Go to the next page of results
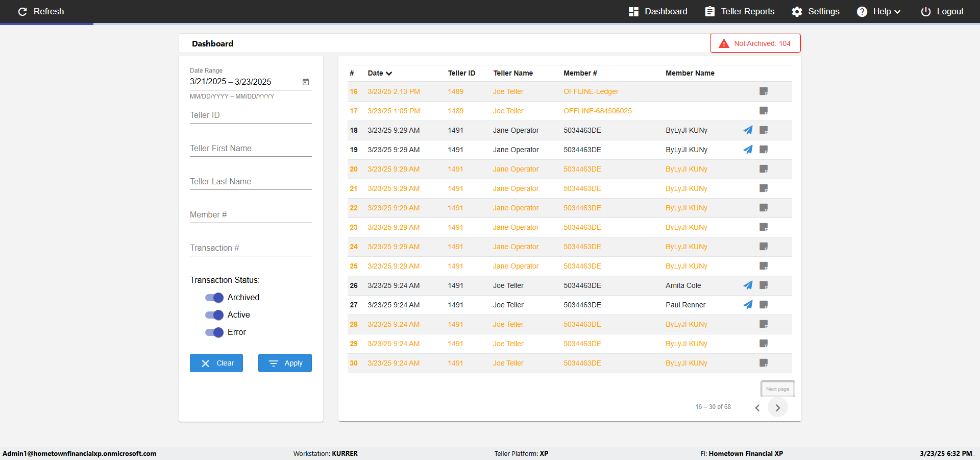Viewport: 980px width, 460px height. 777,407
